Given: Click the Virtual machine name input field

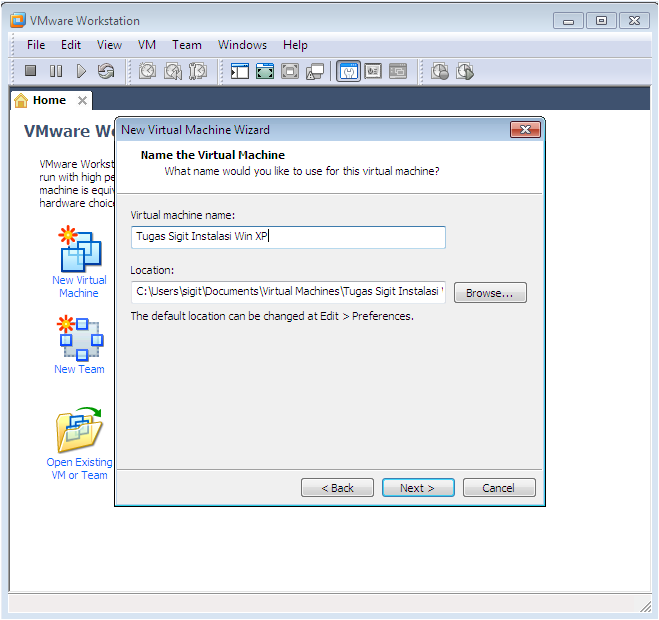Looking at the screenshot, I should 288,237.
